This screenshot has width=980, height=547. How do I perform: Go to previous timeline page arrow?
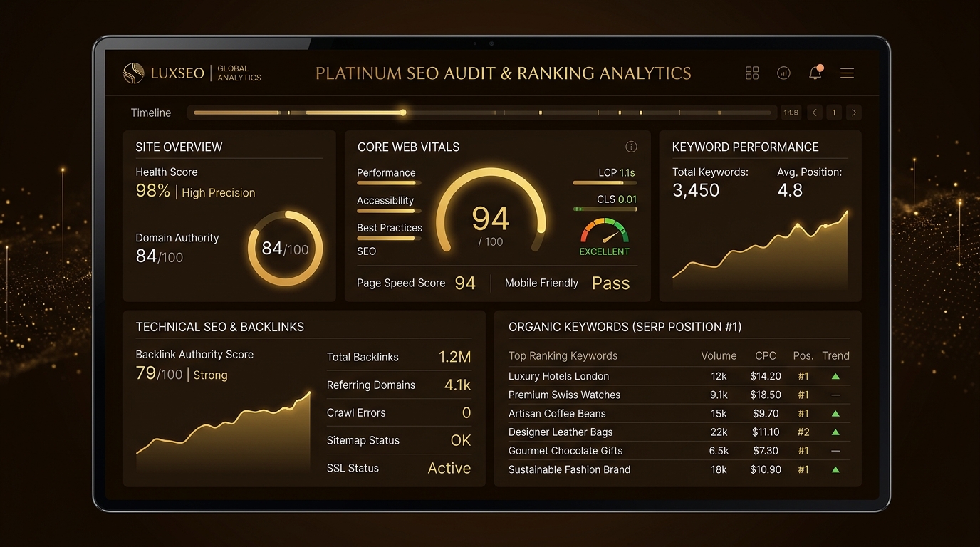[x=815, y=113]
